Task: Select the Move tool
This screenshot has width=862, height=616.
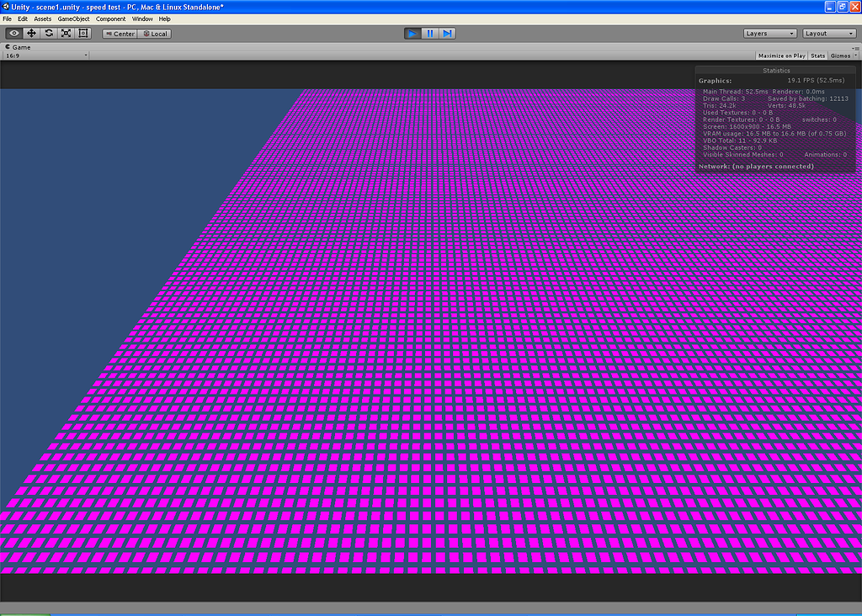Action: click(31, 33)
